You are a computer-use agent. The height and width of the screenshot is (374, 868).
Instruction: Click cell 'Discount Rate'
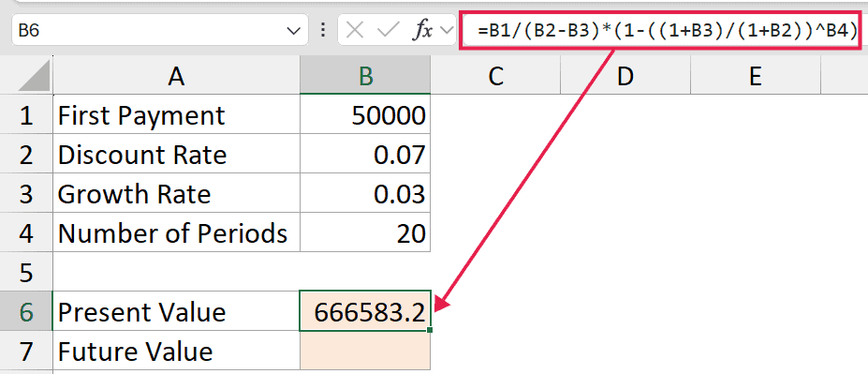(x=176, y=154)
